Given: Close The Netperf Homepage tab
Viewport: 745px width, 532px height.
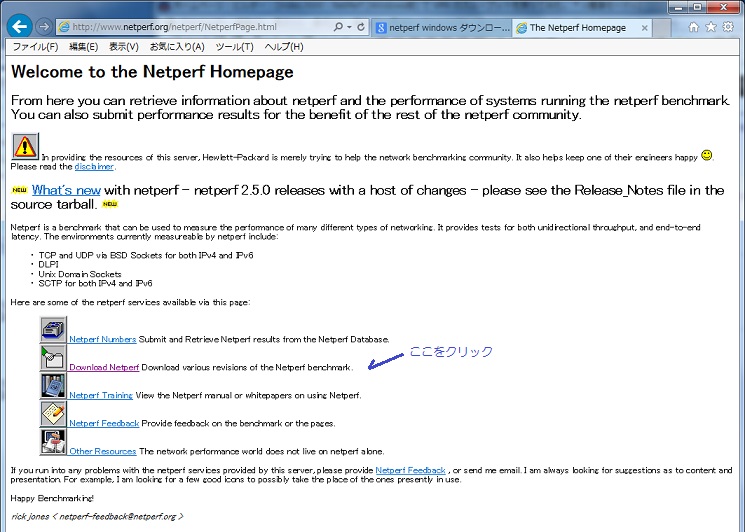Looking at the screenshot, I should coord(644,28).
